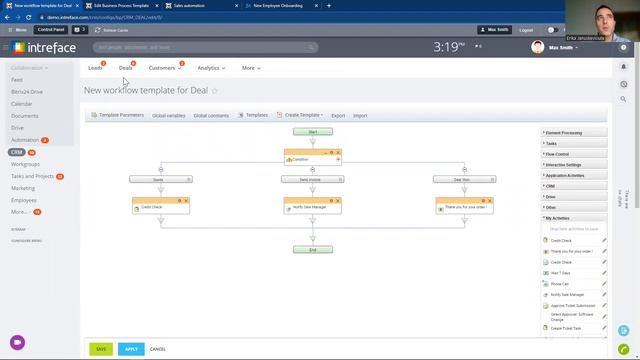This screenshot has width=640, height=360.
Task: Click the history clock icon right sidebar
Action: coord(623,84)
